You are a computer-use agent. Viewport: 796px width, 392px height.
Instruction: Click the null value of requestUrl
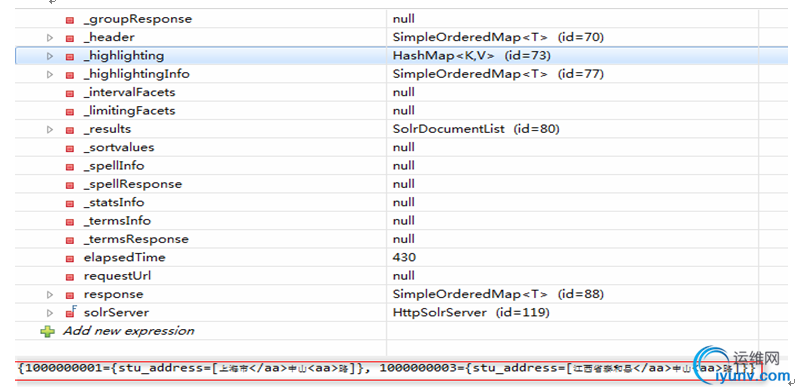(404, 276)
